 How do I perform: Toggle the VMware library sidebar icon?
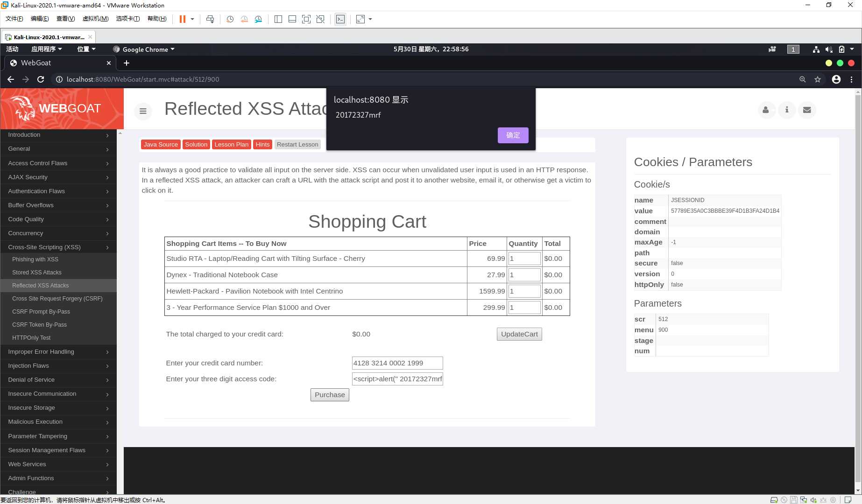coord(278,19)
